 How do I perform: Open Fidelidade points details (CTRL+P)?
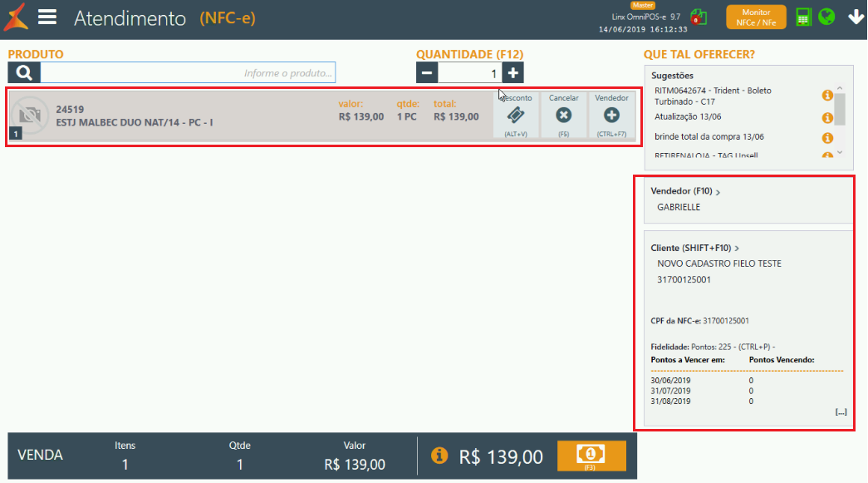point(713,347)
